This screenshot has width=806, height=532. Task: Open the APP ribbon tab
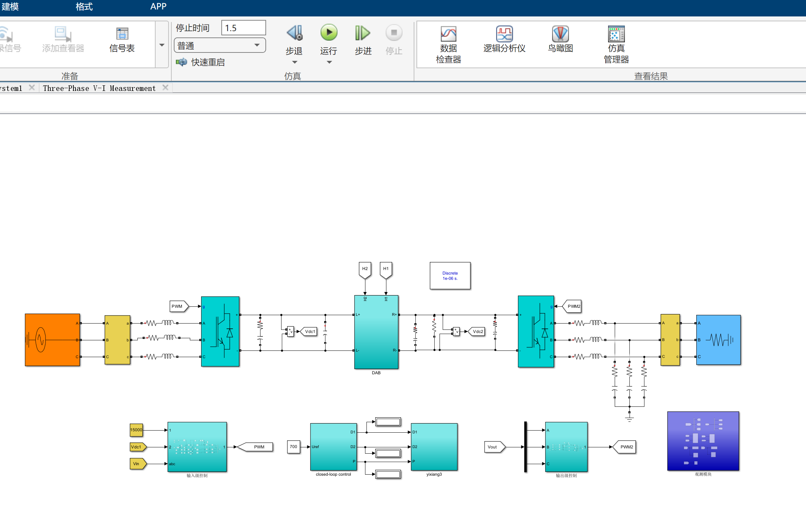(x=158, y=7)
